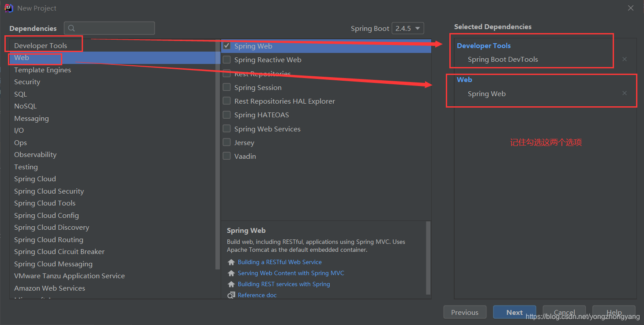Enable the Spring Reactive Web checkbox
Screen dimensions: 644x325
coord(227,59)
